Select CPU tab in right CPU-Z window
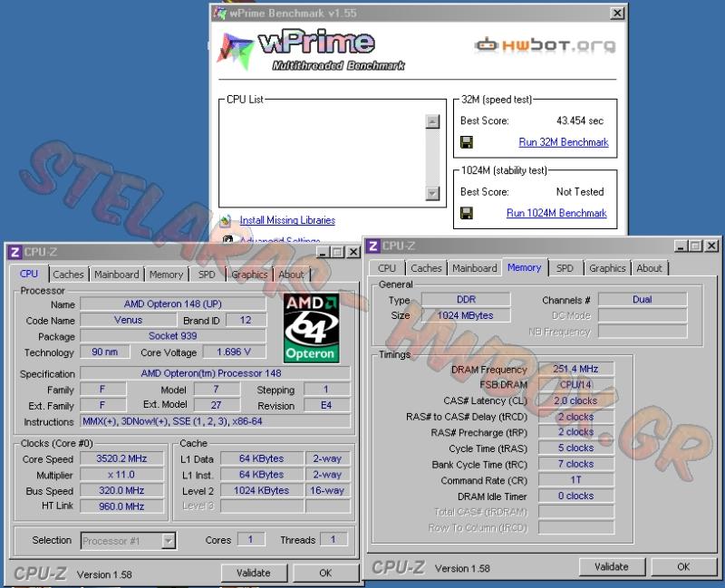Screen dimensions: 725x588 click(387, 268)
